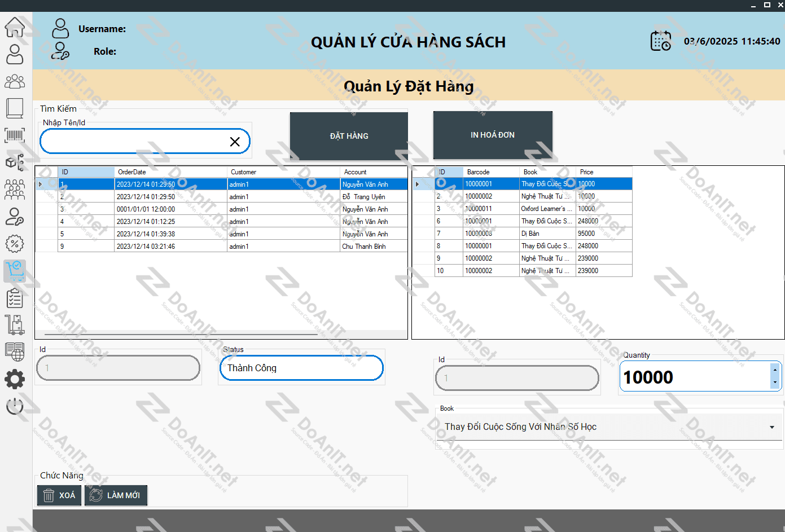785x532 pixels.
Task: Open the hand truck delivery icon
Action: (x=15, y=325)
